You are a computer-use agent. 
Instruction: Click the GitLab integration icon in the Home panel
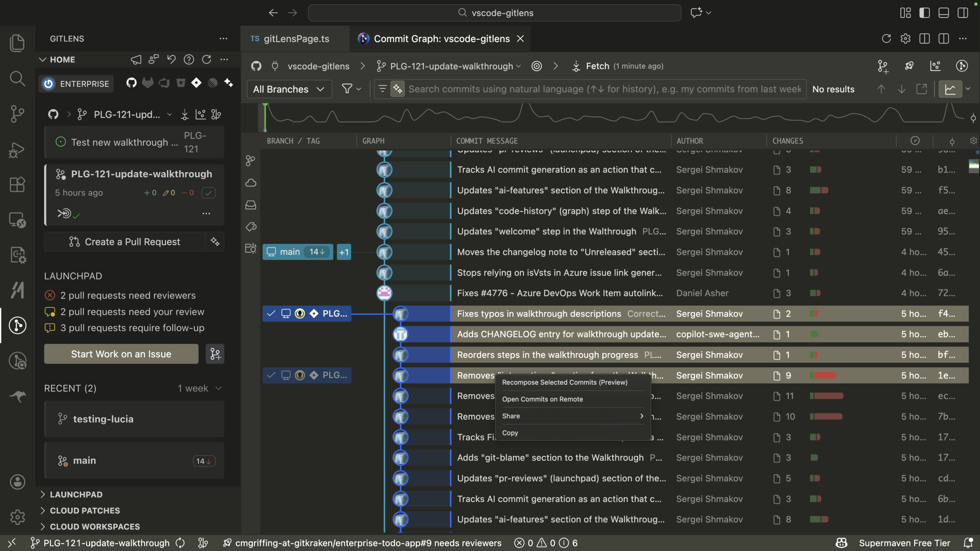coord(148,83)
